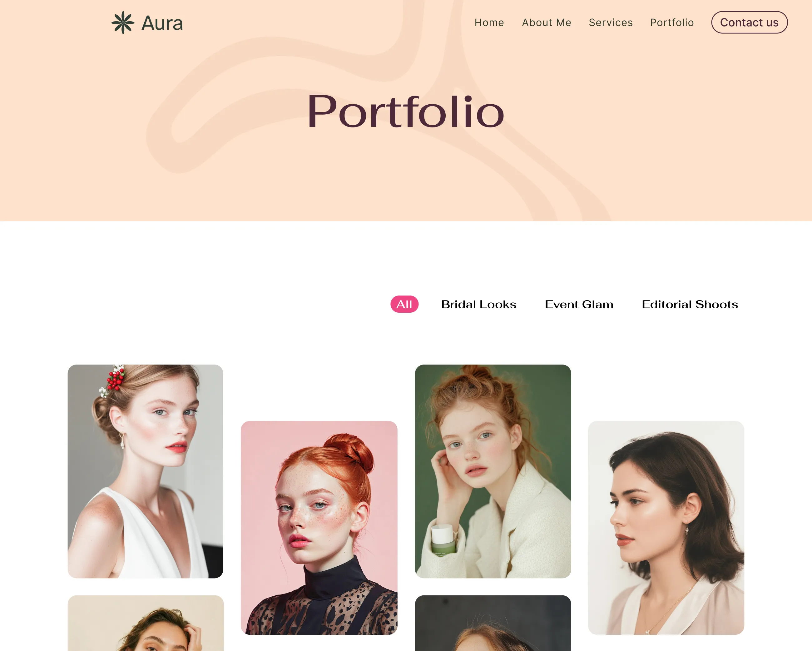Open the redhead photo on pink background
Image resolution: width=812 pixels, height=651 pixels.
coord(319,528)
